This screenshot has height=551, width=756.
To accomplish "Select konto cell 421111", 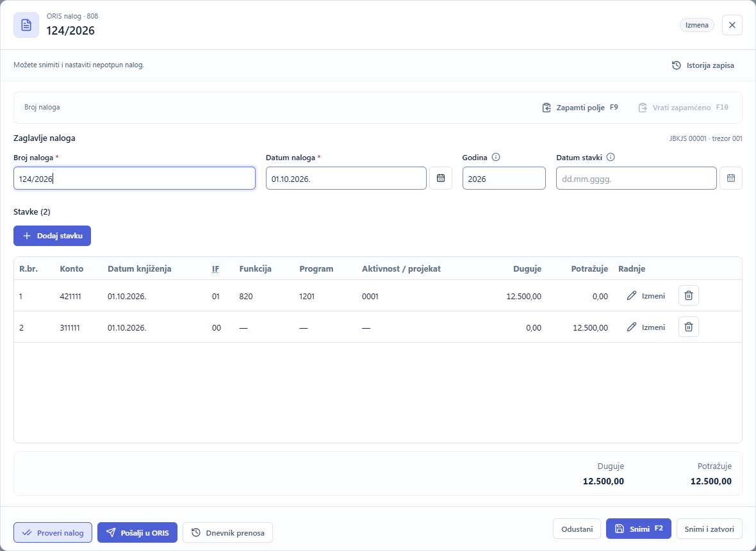I will pyautogui.click(x=70, y=297).
